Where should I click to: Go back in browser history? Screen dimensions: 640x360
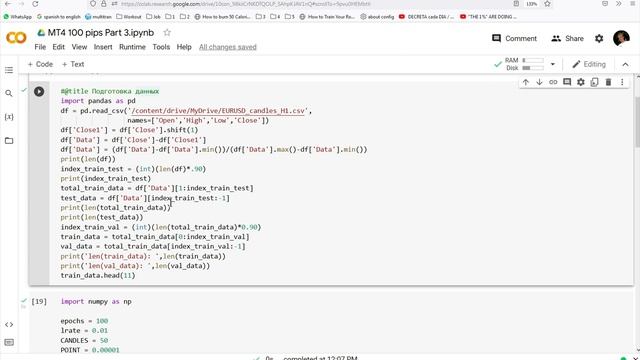tap(8, 4)
